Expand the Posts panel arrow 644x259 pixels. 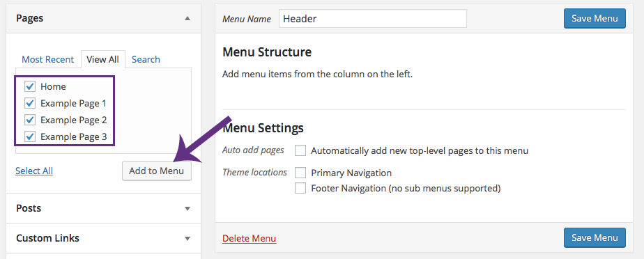pyautogui.click(x=187, y=208)
